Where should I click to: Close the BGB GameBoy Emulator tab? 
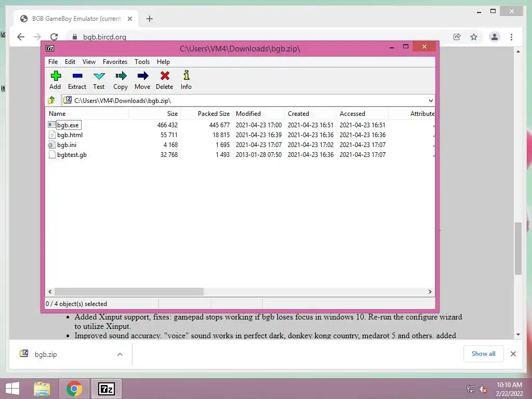pyautogui.click(x=129, y=19)
